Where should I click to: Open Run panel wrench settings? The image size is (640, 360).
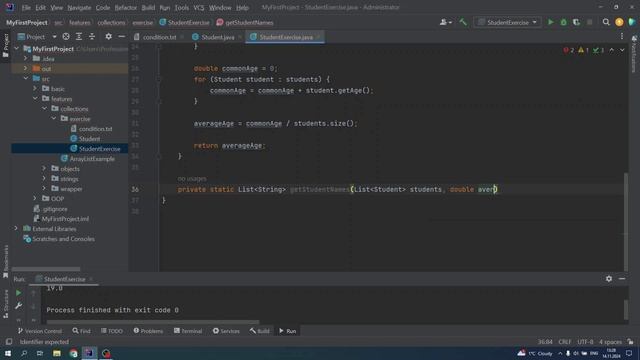click(x=18, y=306)
